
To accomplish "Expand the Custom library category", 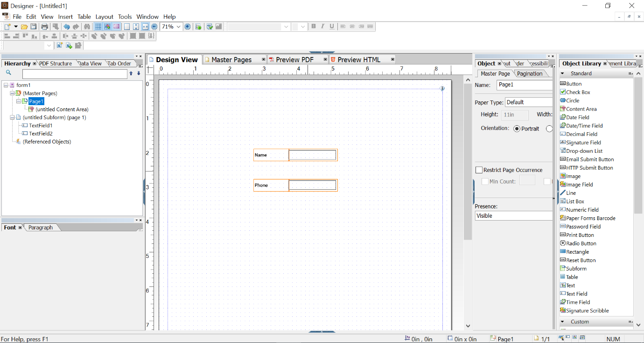I will point(562,322).
